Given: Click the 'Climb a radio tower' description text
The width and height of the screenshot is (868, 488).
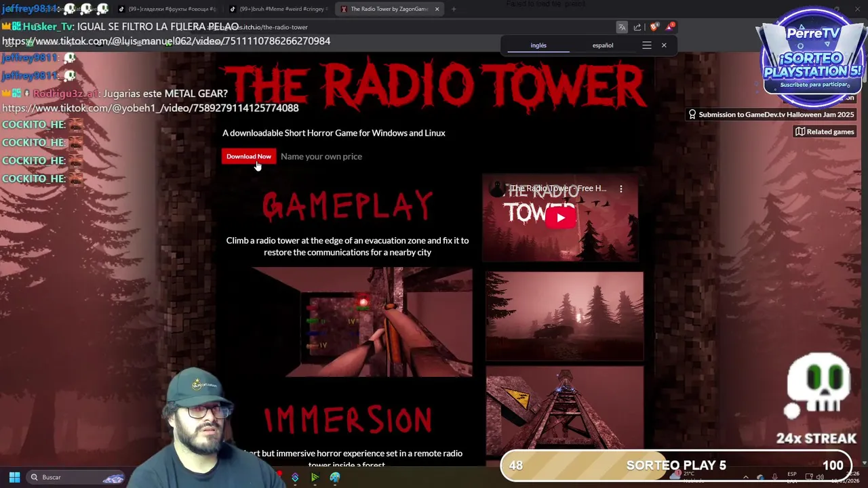Looking at the screenshot, I should point(347,246).
